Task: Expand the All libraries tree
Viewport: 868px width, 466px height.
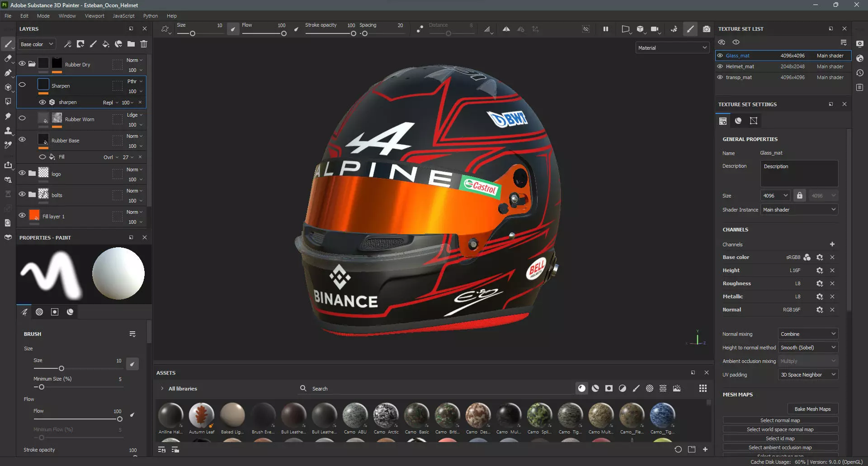Action: click(162, 388)
